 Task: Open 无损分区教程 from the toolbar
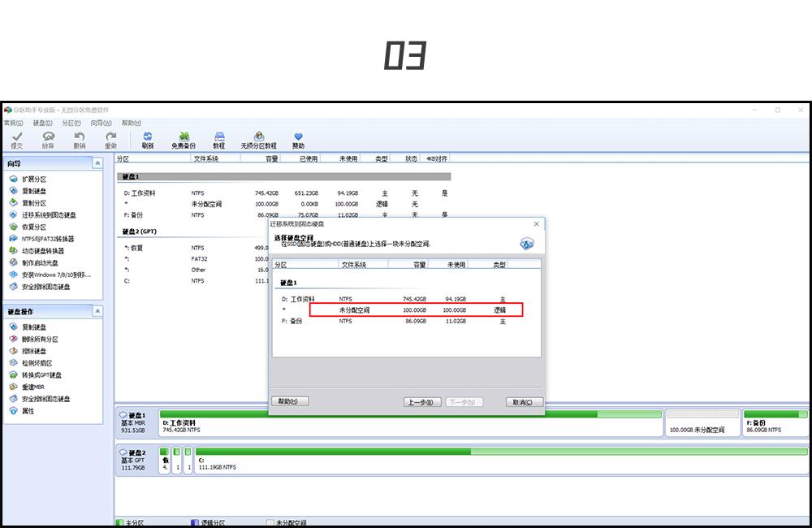click(x=258, y=140)
